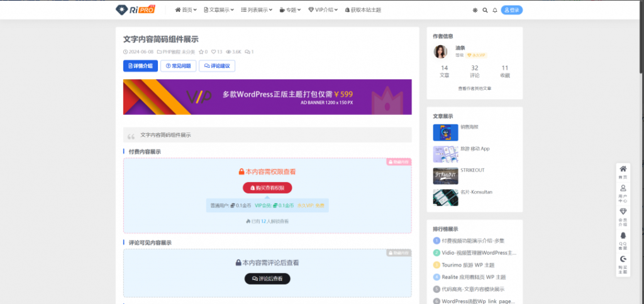Click the 14 文章 author stat

(x=445, y=72)
